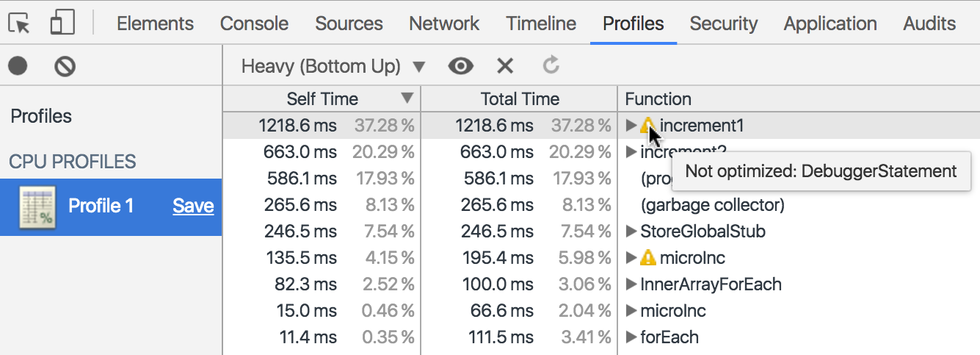Open the Heavy (Bottom Up) view dropdown
The image size is (980, 355).
coord(333,67)
